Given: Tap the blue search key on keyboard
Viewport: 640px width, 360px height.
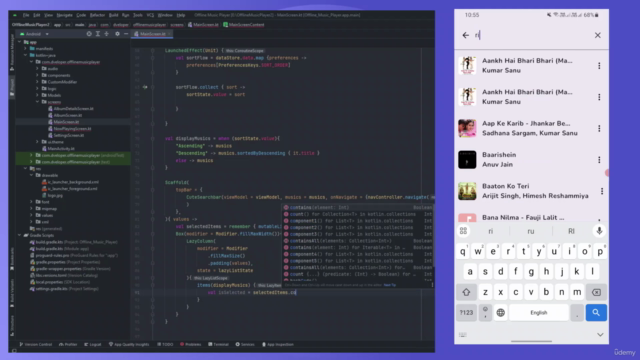Looking at the screenshot, I should point(596,313).
